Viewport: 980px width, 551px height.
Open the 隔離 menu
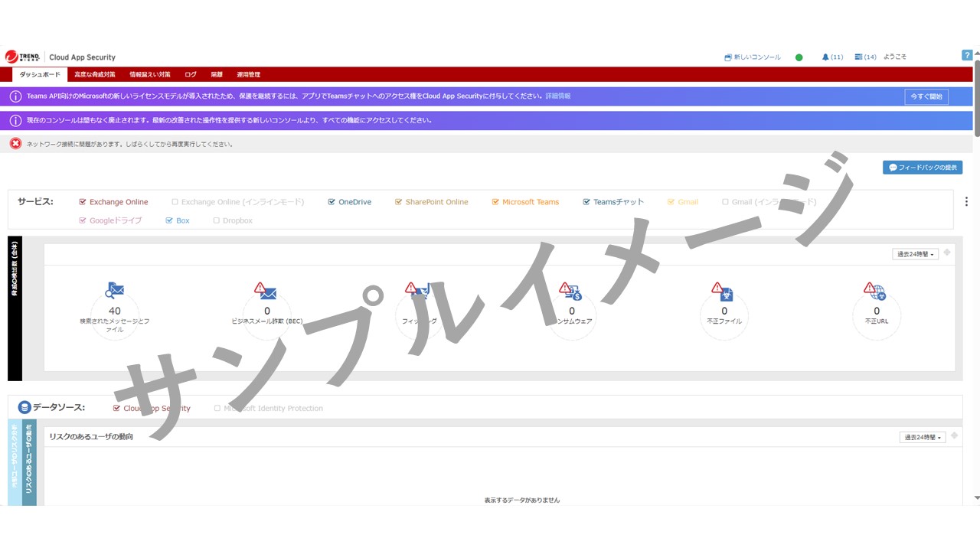217,74
